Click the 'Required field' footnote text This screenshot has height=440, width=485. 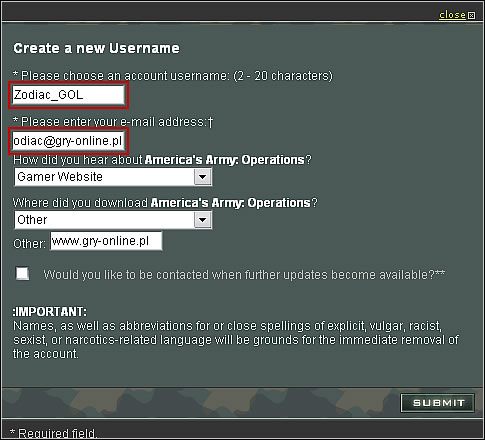(x=53, y=433)
